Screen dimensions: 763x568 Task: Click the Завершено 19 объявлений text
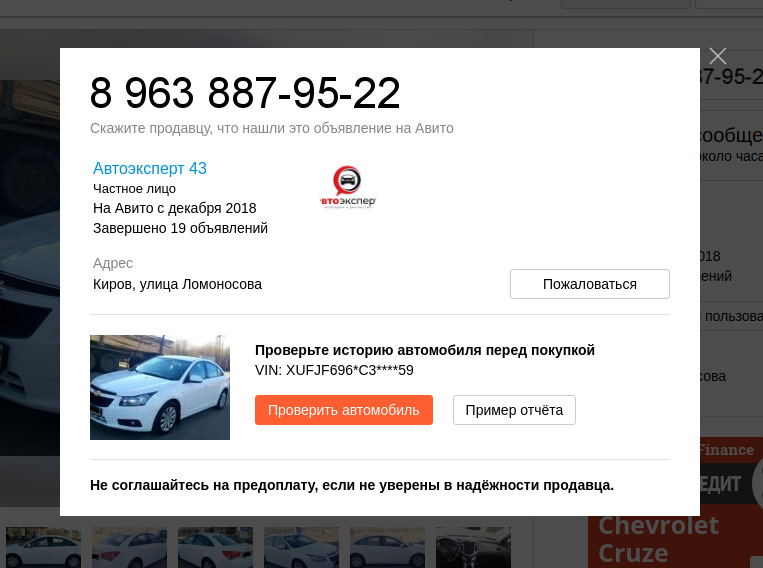point(180,228)
